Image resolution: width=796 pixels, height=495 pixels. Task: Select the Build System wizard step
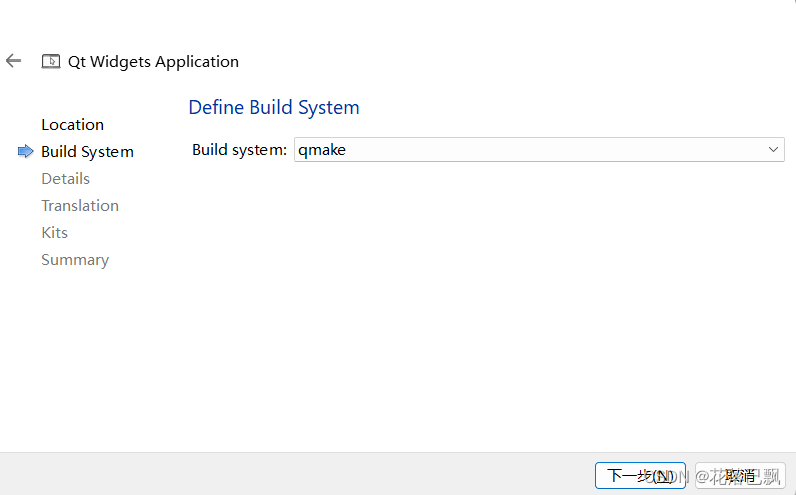pos(87,152)
